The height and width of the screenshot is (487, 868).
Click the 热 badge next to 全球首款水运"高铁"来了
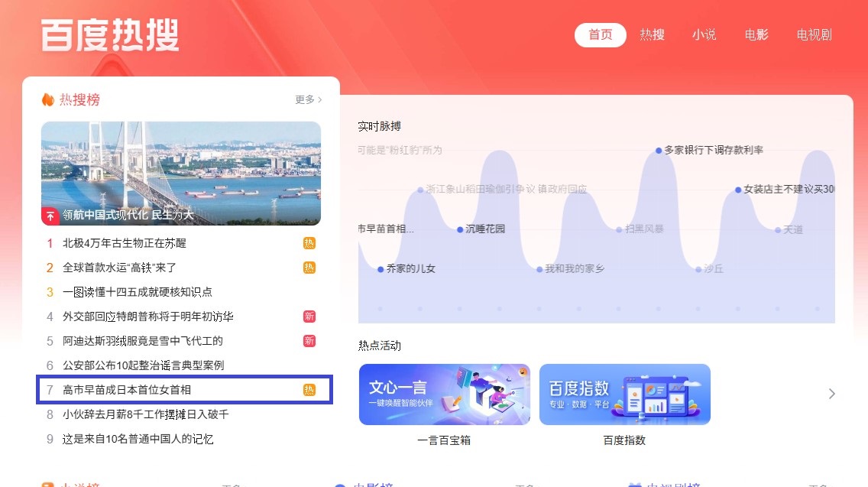click(x=309, y=268)
